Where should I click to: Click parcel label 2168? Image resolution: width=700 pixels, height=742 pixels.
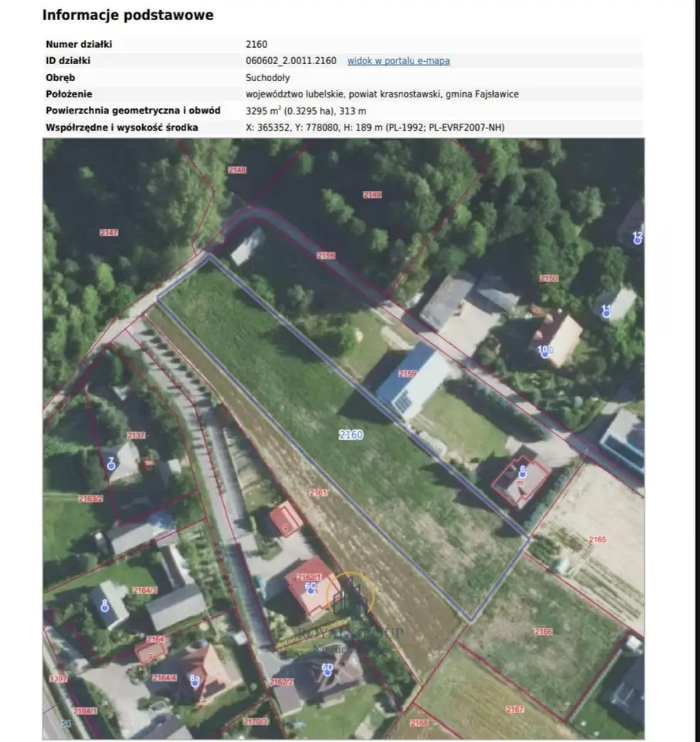pos(419,723)
